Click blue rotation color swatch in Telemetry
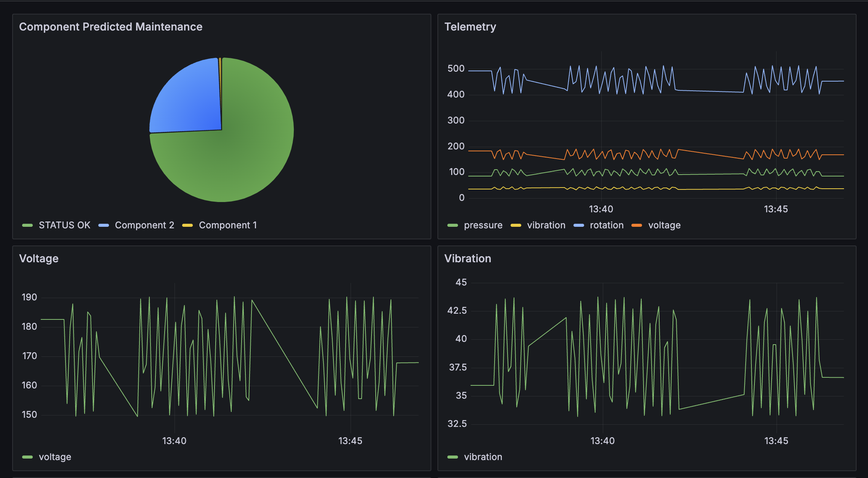This screenshot has width=868, height=478. point(578,225)
